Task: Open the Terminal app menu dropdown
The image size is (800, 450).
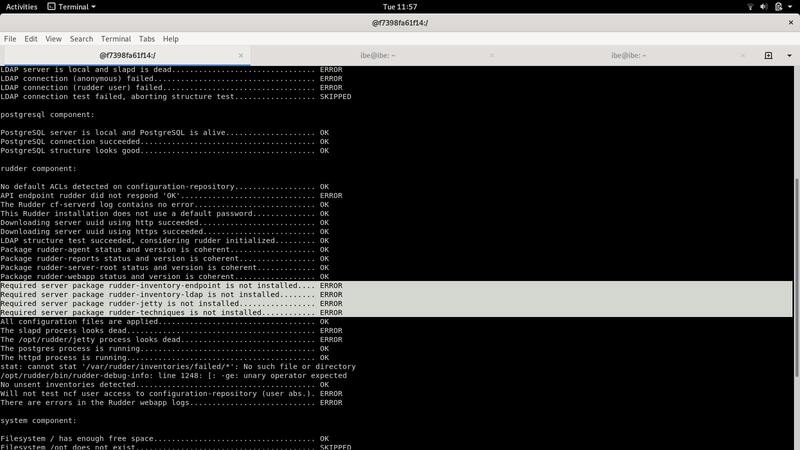Action: (x=71, y=7)
